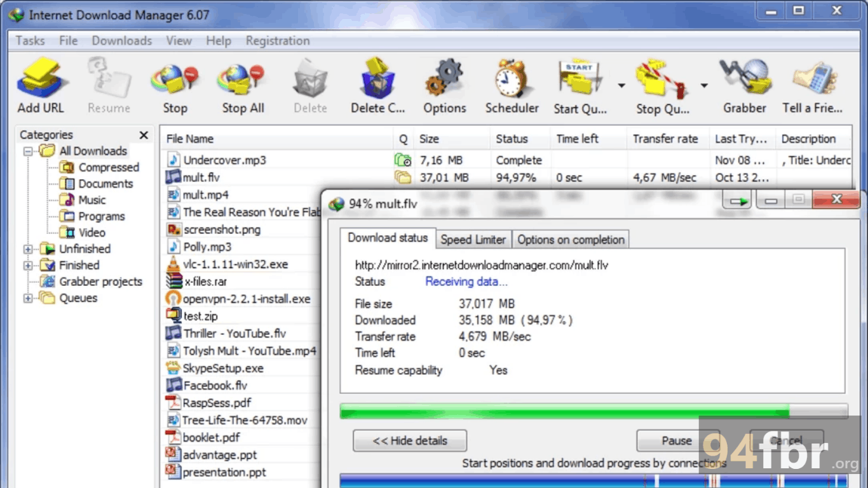Screen dimensions: 868x488
Task: Sort by the Transfer rate column header
Action: [x=668, y=139]
